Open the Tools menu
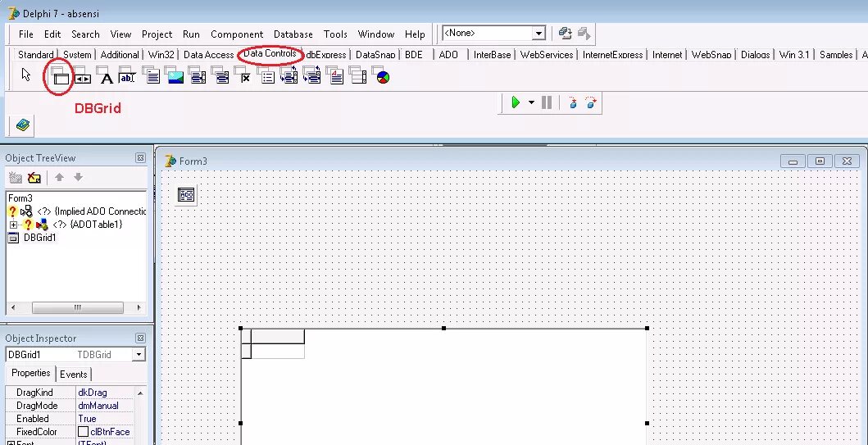Screen dimensions: 868x445 click(335, 34)
